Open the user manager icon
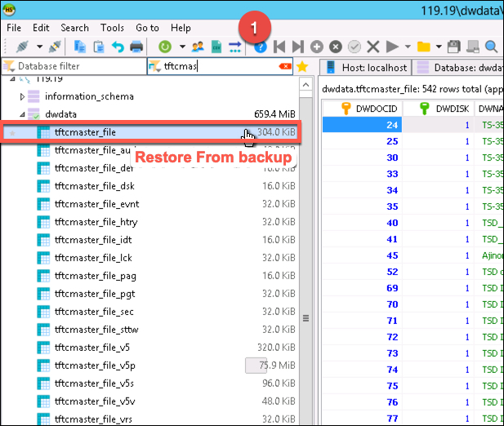Image resolution: width=504 pixels, height=426 pixels. (x=198, y=47)
